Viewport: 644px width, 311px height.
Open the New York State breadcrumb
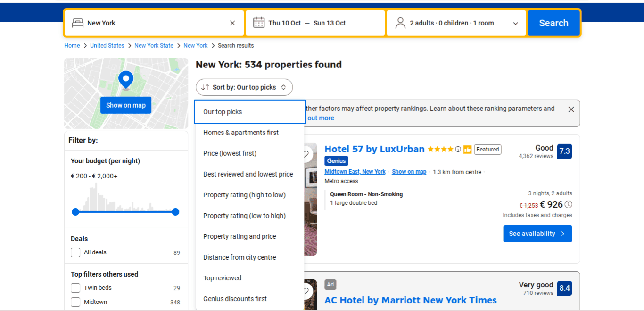pos(154,46)
